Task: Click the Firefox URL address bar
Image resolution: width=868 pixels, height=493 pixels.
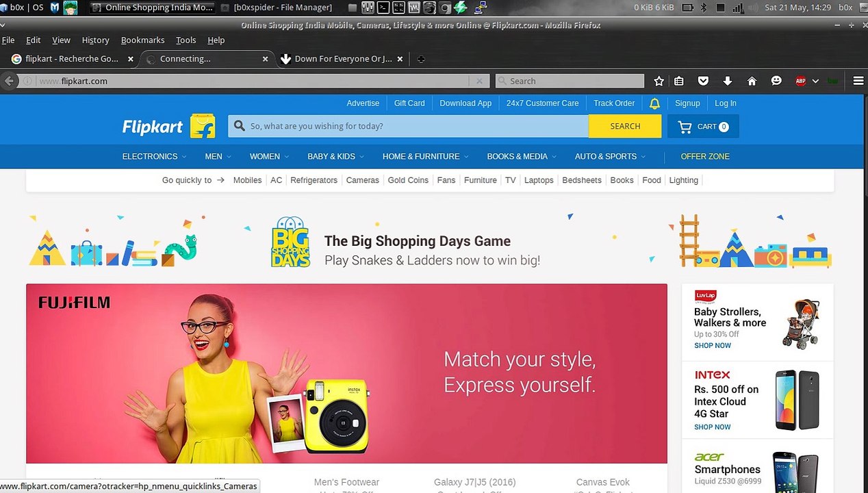Action: [x=253, y=81]
